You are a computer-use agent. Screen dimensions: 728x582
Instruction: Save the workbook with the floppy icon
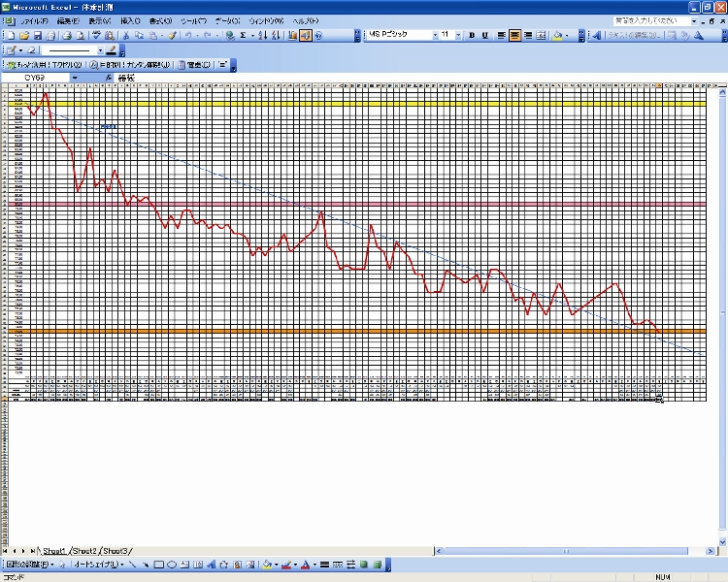38,35
